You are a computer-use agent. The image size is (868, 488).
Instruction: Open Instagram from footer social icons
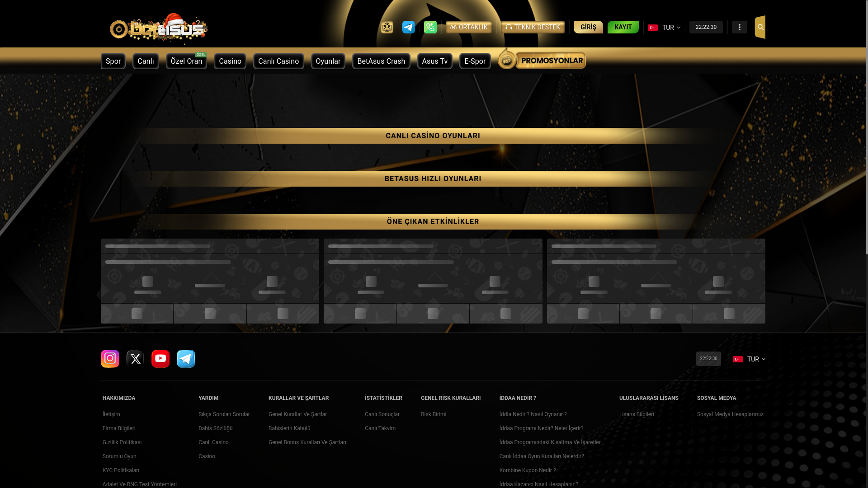coord(110,359)
